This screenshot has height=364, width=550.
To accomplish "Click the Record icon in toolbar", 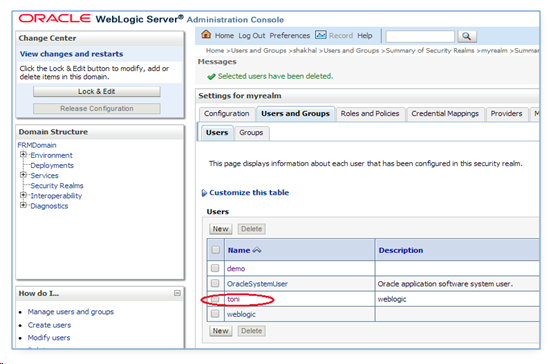I will point(321,35).
